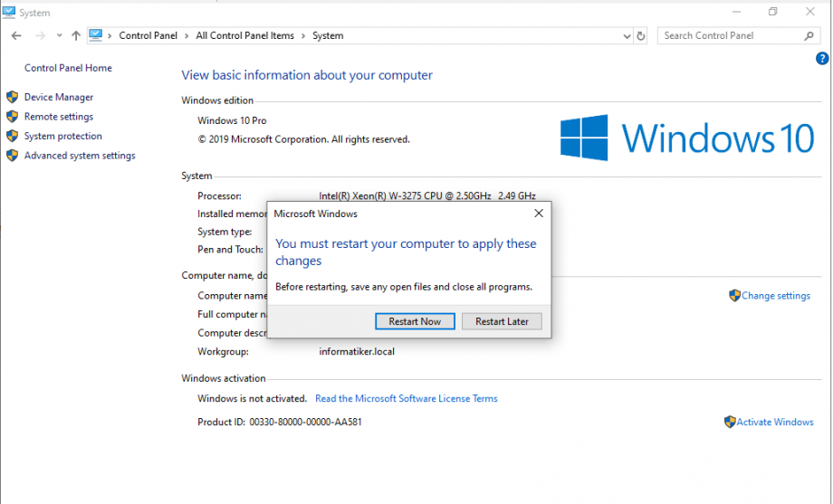Screen dimensions: 833x504
Task: Open Device Manager
Action: point(59,97)
